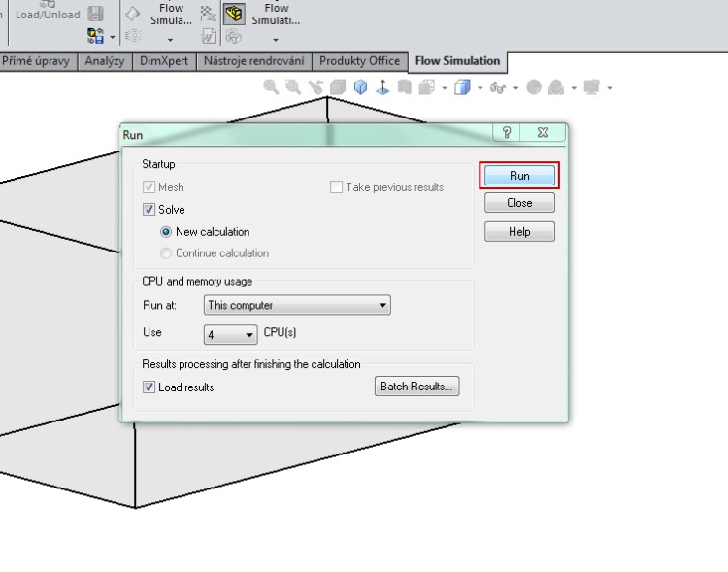Switch to the DimXpert tab
Screen dimensions: 728x572
(x=164, y=61)
